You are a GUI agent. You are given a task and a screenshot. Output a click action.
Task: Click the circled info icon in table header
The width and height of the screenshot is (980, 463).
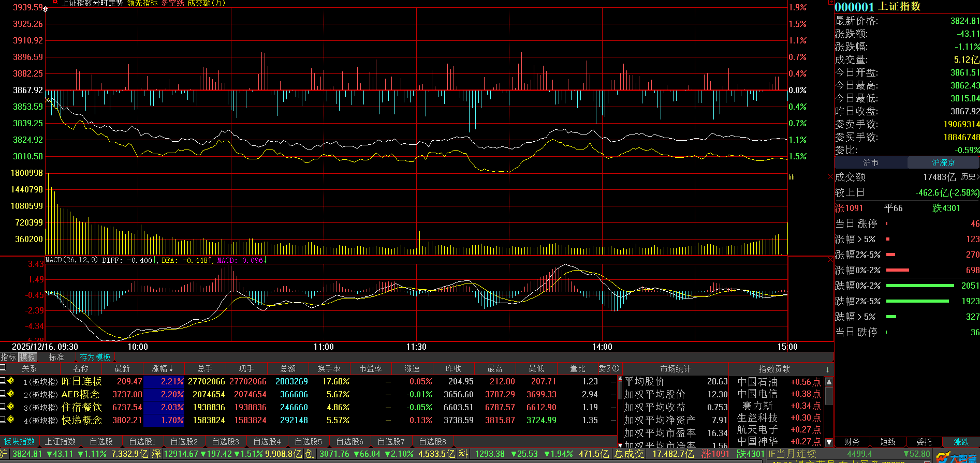616,368
